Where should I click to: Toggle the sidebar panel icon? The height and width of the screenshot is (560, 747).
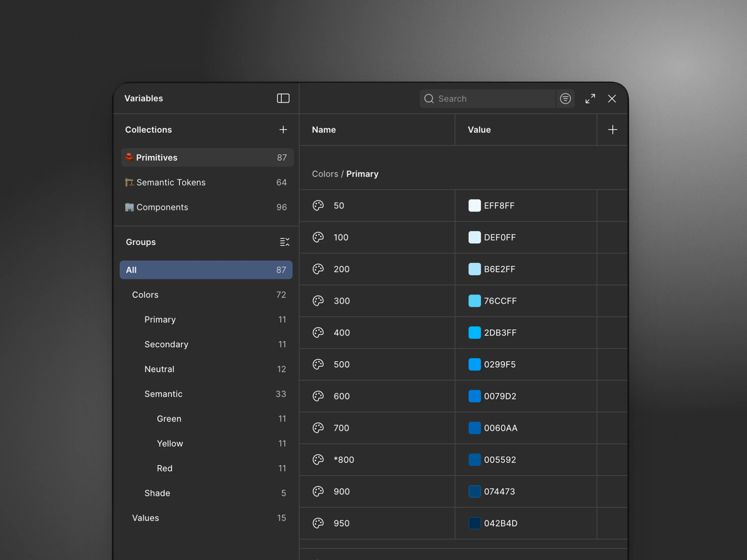click(x=283, y=98)
